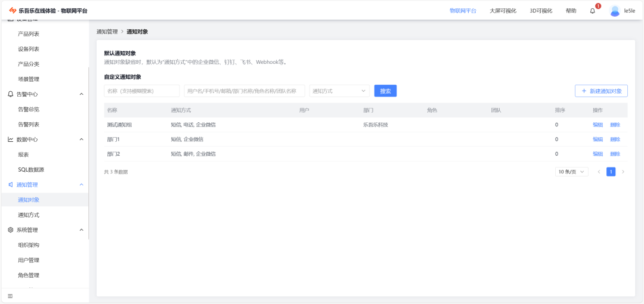This screenshot has height=304, width=644.
Task: Click the sidebar collapse hamburger icon
Action: pyautogui.click(x=10, y=296)
